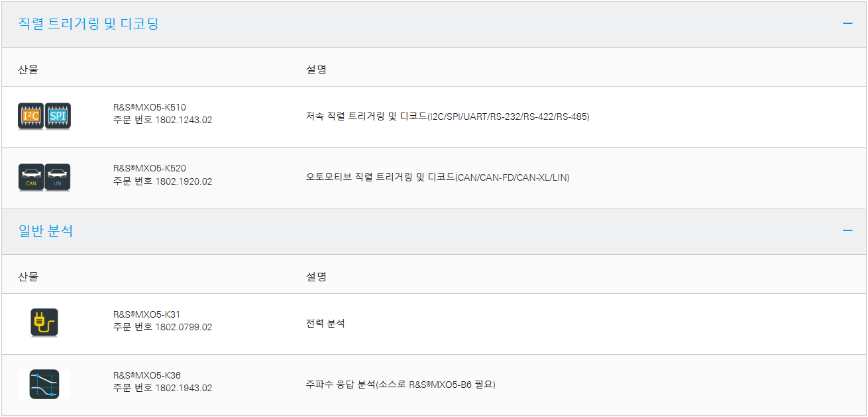Click the 전력 분석 description text

tap(325, 324)
